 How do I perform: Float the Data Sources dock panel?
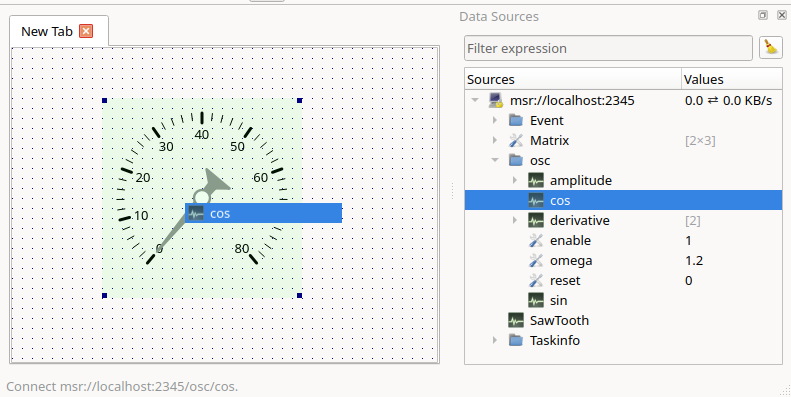tap(763, 15)
